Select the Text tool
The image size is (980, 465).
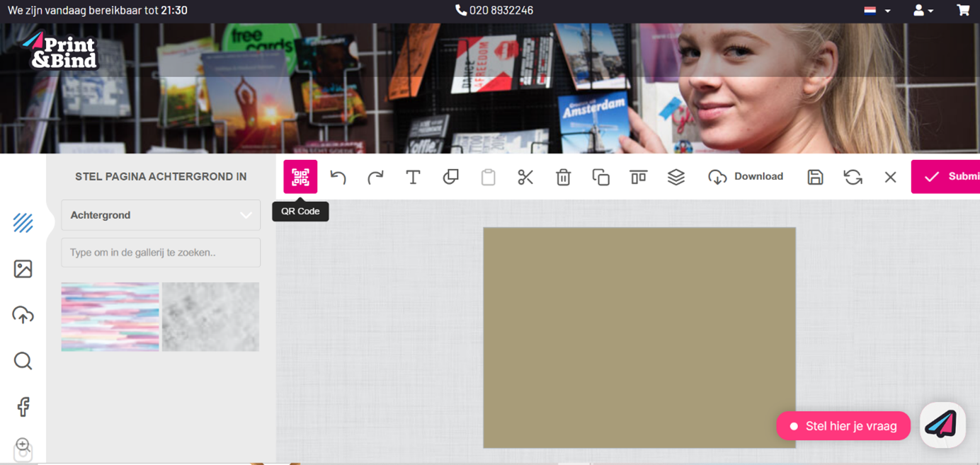point(413,177)
